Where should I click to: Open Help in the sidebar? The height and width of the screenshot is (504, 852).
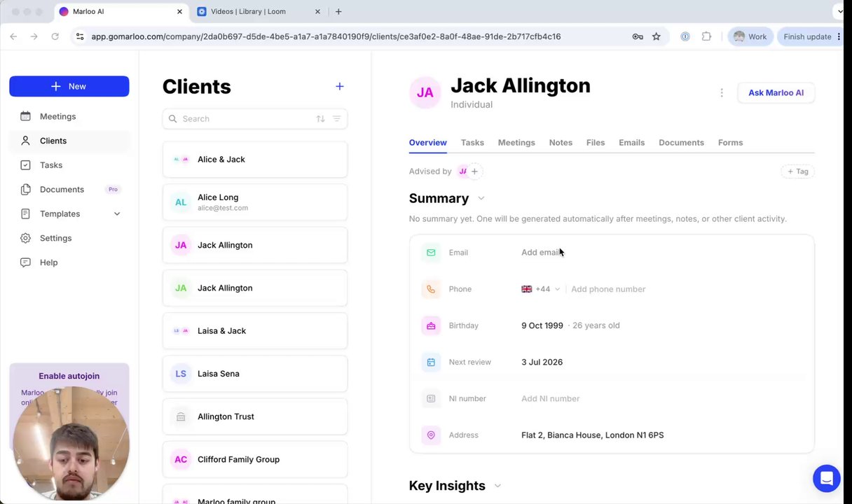click(48, 262)
